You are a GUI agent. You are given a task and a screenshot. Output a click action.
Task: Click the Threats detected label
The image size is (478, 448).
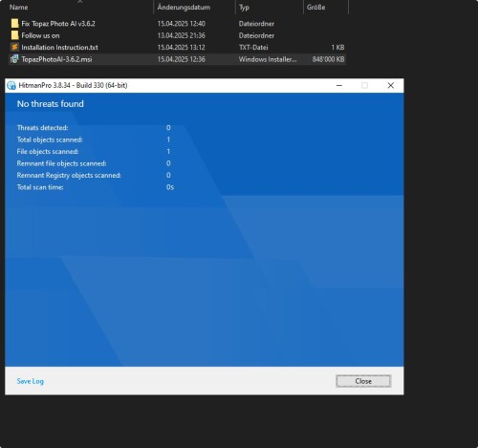[x=42, y=128]
